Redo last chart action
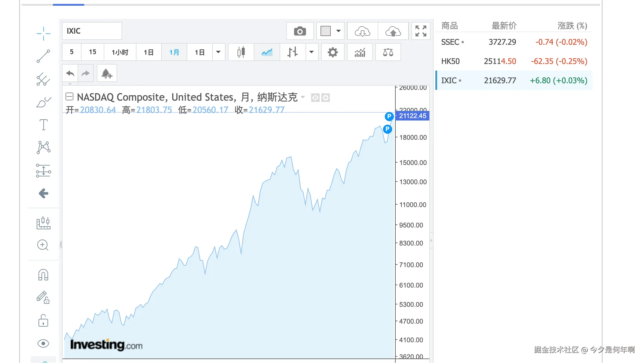 pyautogui.click(x=86, y=73)
